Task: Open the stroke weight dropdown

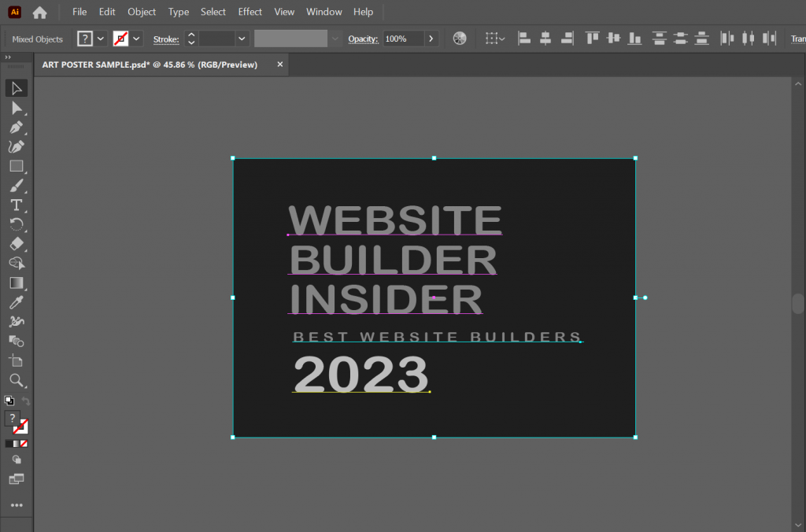Action: 242,38
